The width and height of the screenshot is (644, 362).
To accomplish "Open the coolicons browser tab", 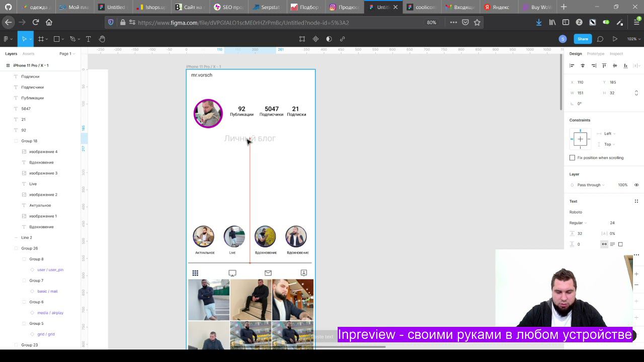I will click(422, 7).
